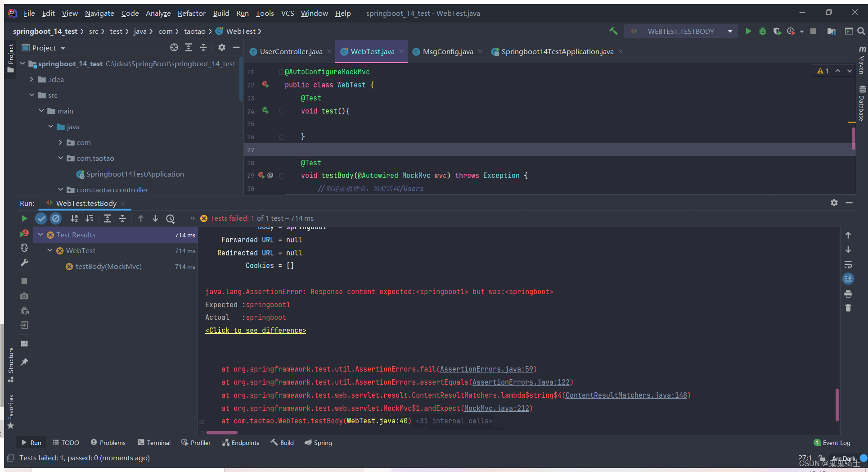Open the VCS menu
This screenshot has width=868, height=472.
[288, 13]
